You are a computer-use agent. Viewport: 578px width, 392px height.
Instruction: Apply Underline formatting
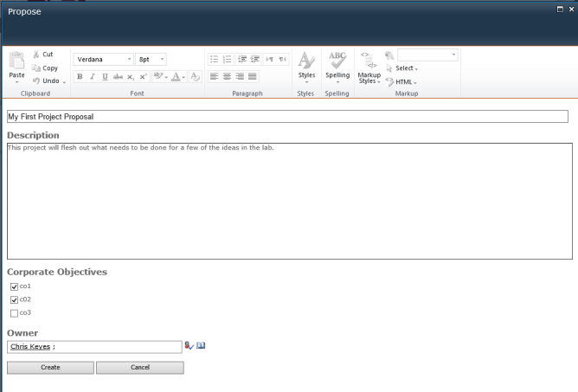(105, 77)
